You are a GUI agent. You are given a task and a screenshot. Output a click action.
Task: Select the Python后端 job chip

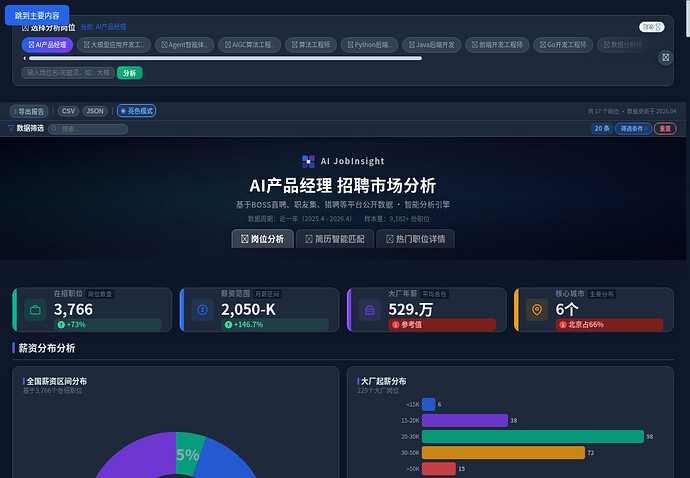pyautogui.click(x=369, y=45)
